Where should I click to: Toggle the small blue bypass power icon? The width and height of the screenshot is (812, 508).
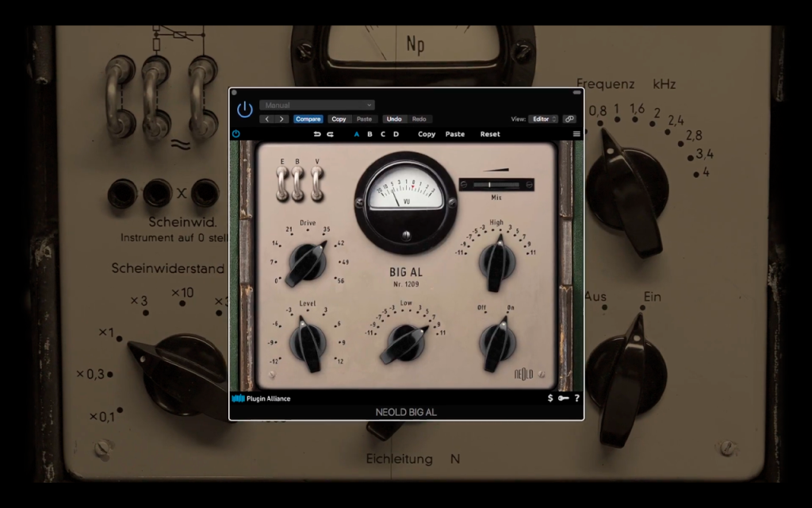(x=236, y=133)
